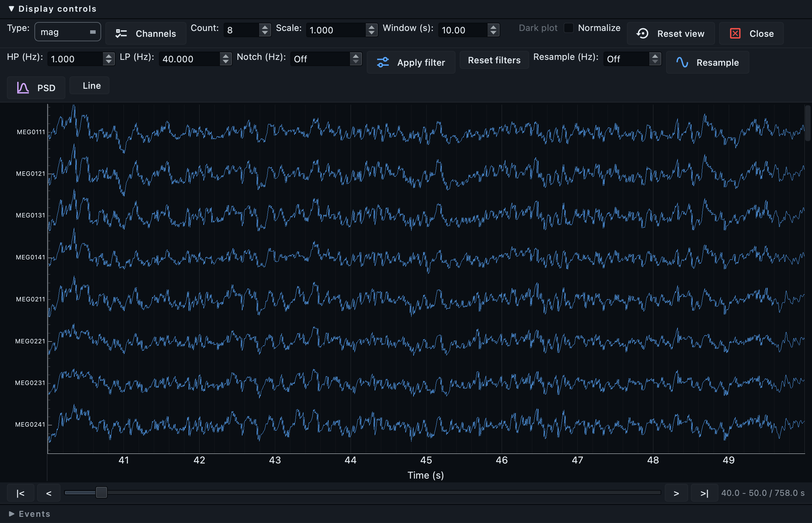Viewport: 812px width, 523px height.
Task: Click the Line button
Action: [x=89, y=85]
